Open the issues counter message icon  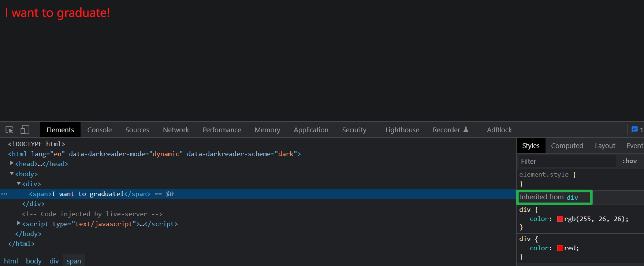click(634, 130)
